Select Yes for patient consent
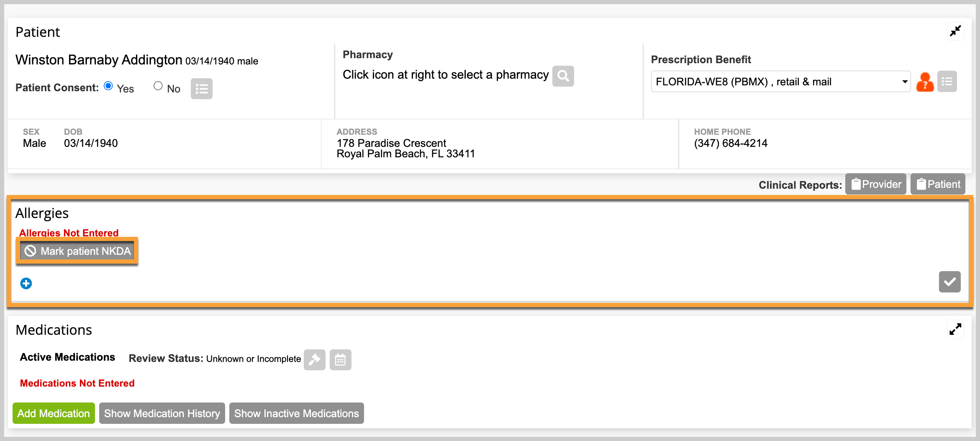980x441 pixels. 108,86
